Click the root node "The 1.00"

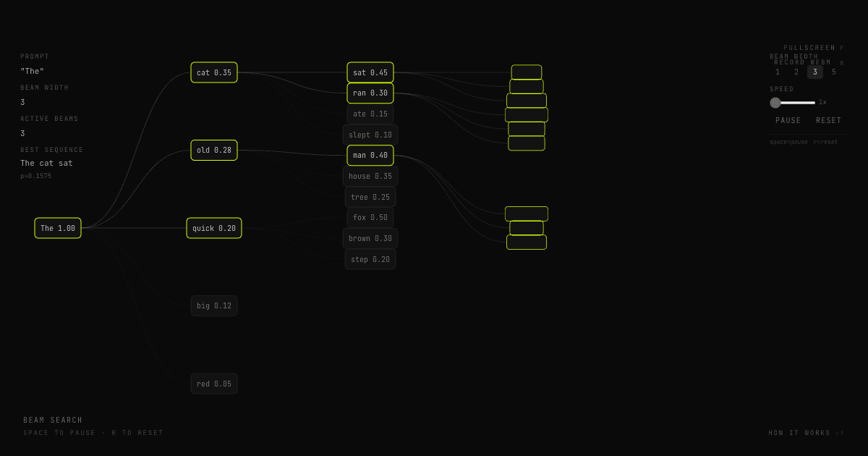58,228
